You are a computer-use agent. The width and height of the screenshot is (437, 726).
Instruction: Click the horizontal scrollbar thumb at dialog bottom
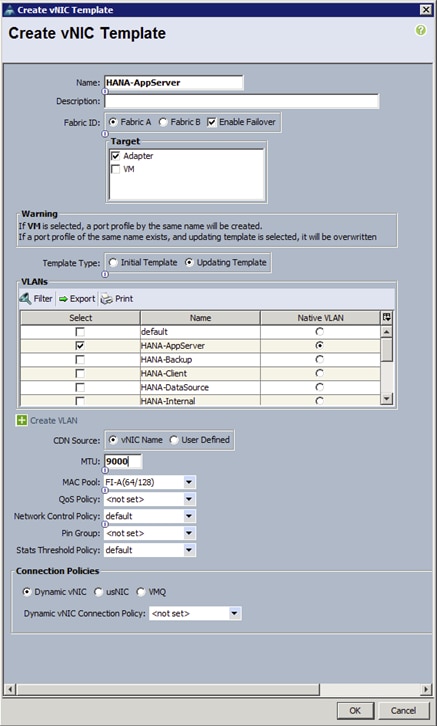tap(168, 689)
